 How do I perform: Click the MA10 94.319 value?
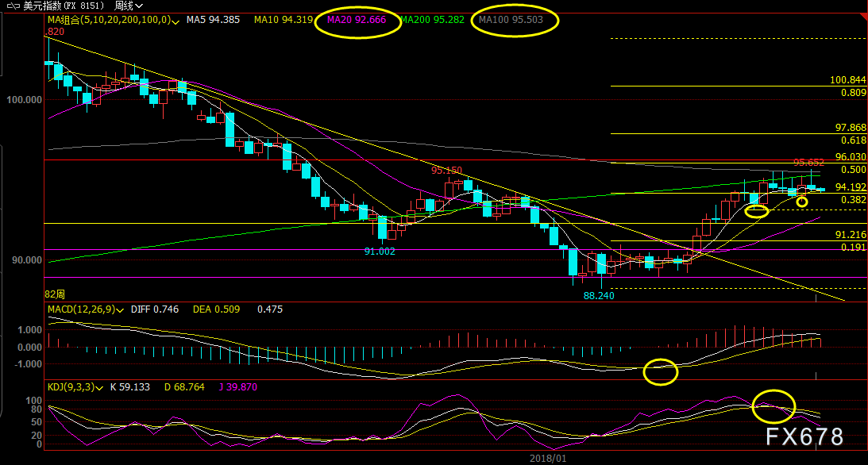[284, 20]
